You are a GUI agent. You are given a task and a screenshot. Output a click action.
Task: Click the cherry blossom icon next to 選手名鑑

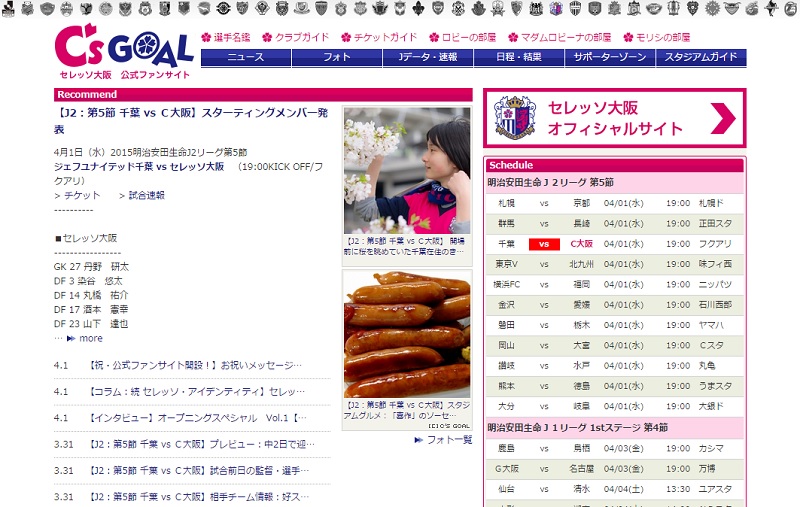206,37
